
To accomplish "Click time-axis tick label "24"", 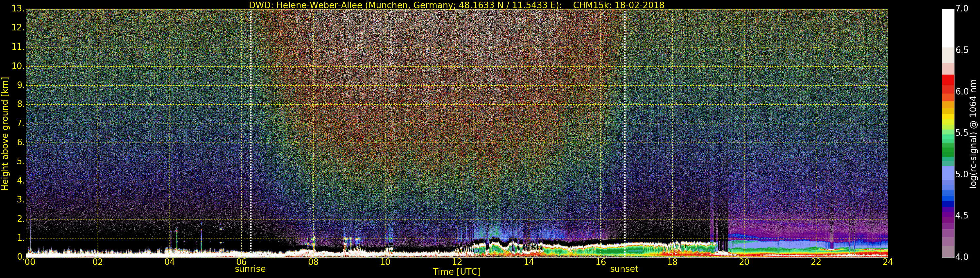I will (888, 262).
